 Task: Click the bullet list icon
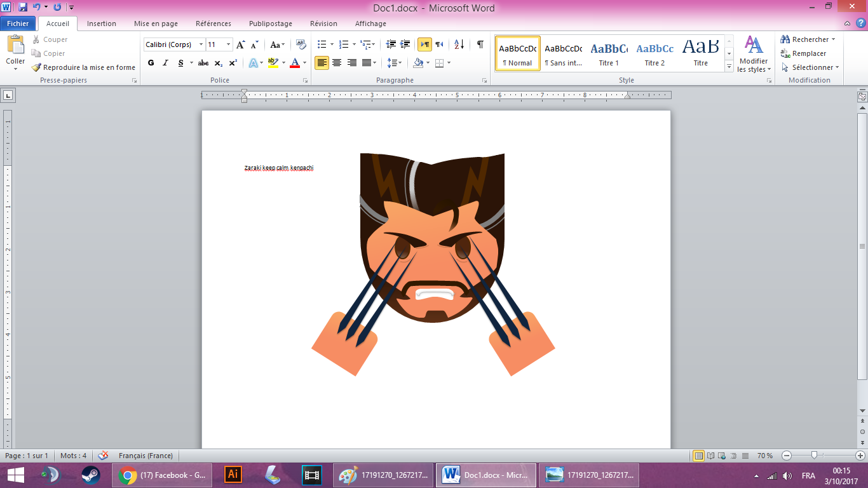coord(322,44)
